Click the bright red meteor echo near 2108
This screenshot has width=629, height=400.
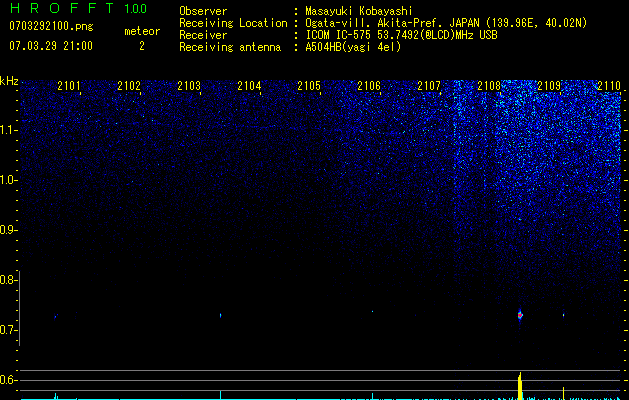coord(520,315)
